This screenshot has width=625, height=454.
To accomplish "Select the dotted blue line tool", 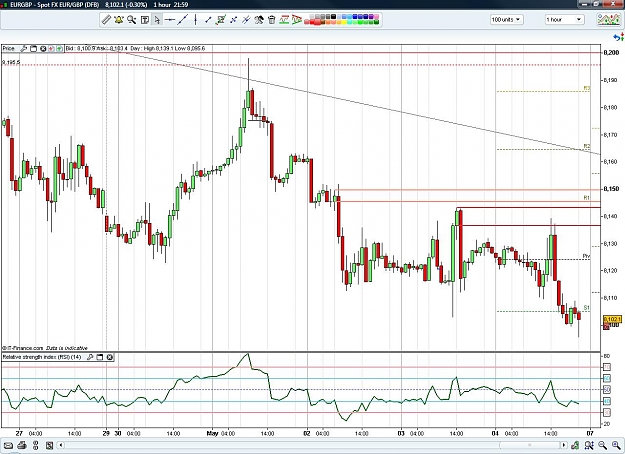I will (233, 20).
